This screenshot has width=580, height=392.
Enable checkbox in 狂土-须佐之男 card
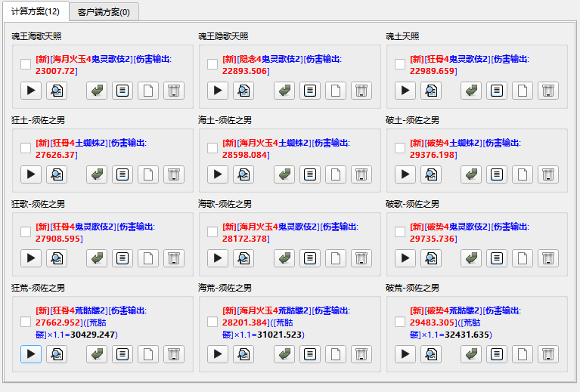click(x=26, y=148)
